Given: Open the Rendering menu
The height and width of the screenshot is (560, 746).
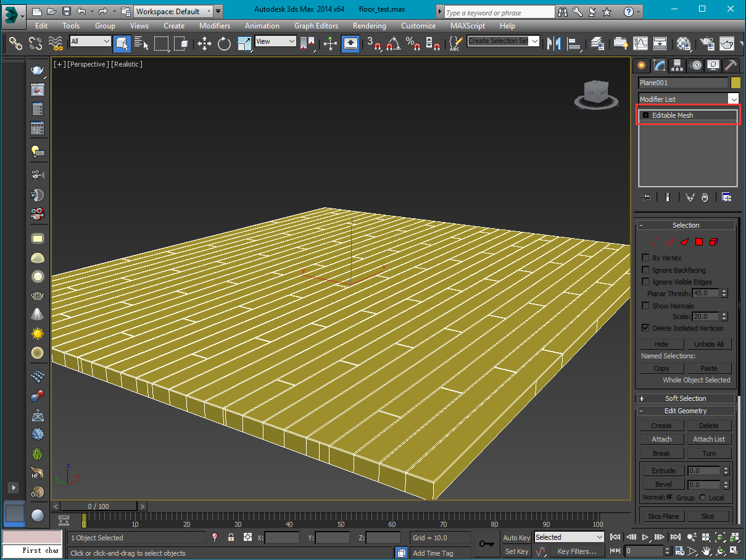Looking at the screenshot, I should tap(370, 26).
